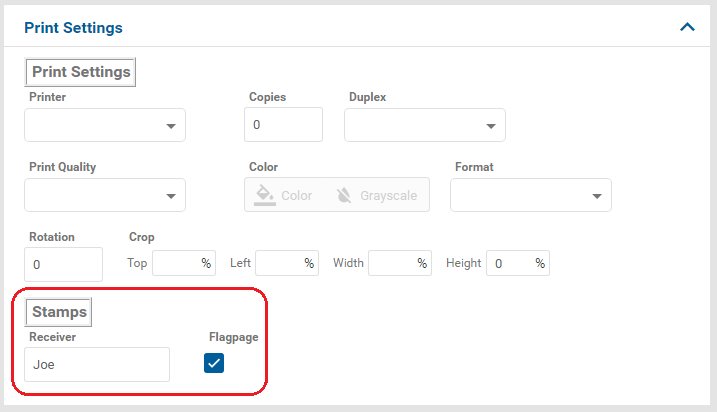Click the Print Settings panel title
Screen dimensions: 717x412
73,28
